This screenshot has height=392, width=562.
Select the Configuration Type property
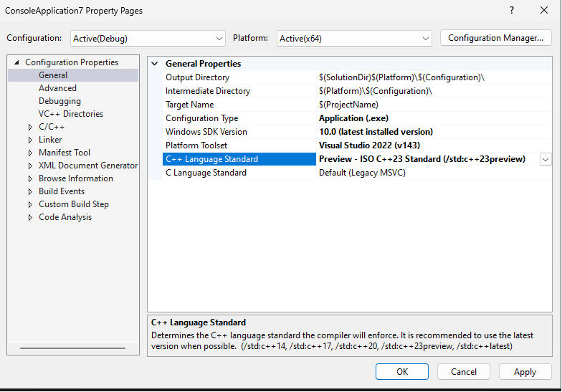point(202,118)
